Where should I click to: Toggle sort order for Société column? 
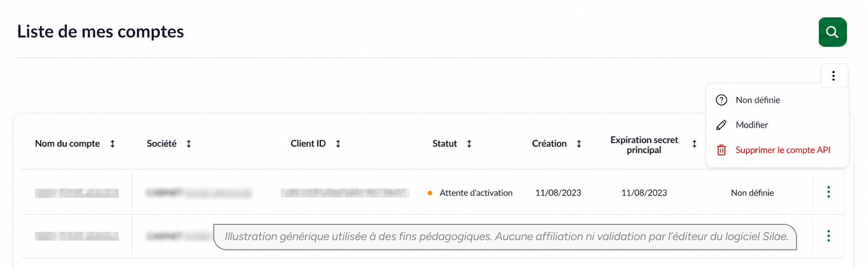[x=188, y=144]
